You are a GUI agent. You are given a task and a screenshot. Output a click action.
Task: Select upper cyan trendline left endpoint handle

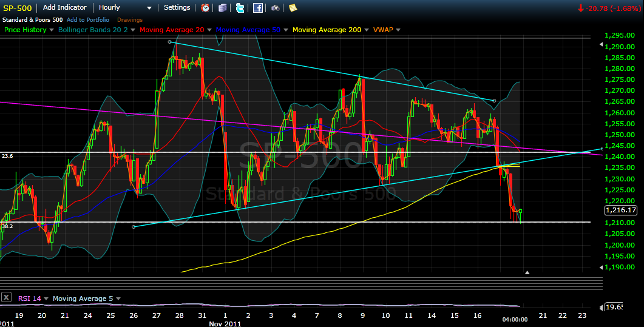pyautogui.click(x=169, y=42)
